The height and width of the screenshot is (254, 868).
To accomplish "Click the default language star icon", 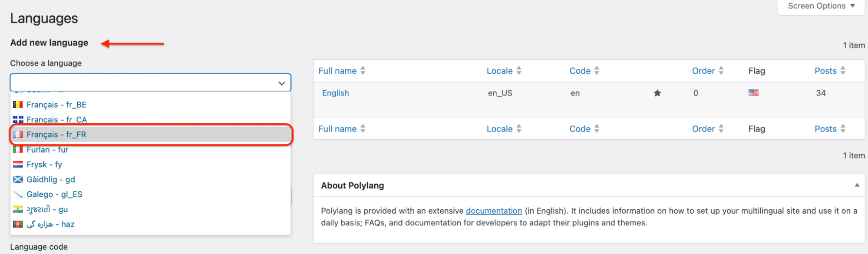I will point(657,93).
